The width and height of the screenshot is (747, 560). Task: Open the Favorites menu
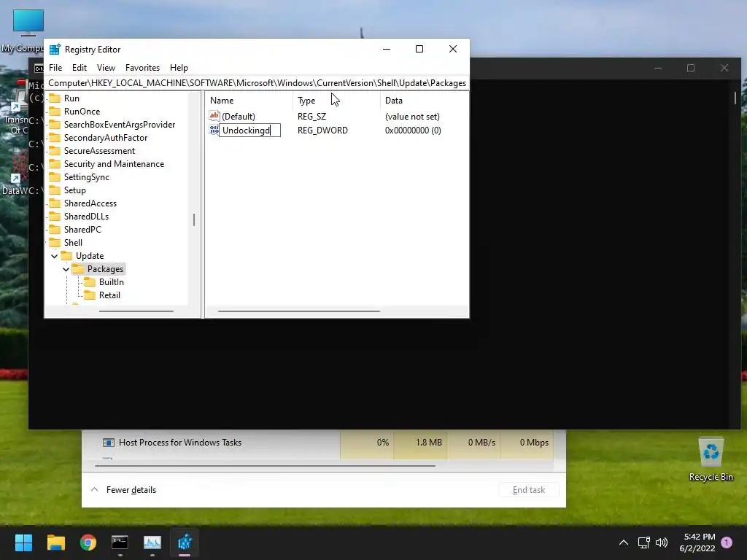[142, 68]
